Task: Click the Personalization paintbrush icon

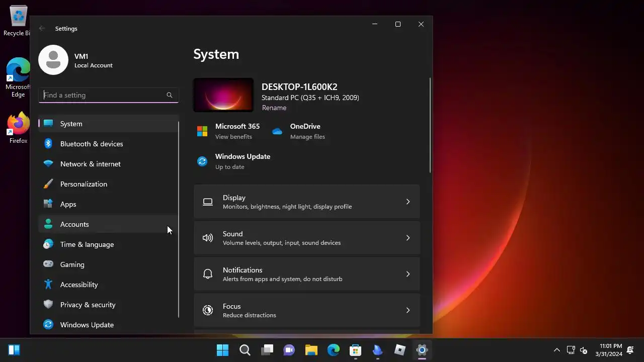Action: 48,184
